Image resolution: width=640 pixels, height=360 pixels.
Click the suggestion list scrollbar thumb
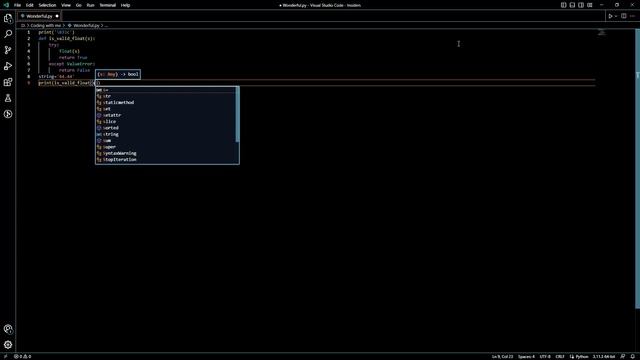(237, 115)
